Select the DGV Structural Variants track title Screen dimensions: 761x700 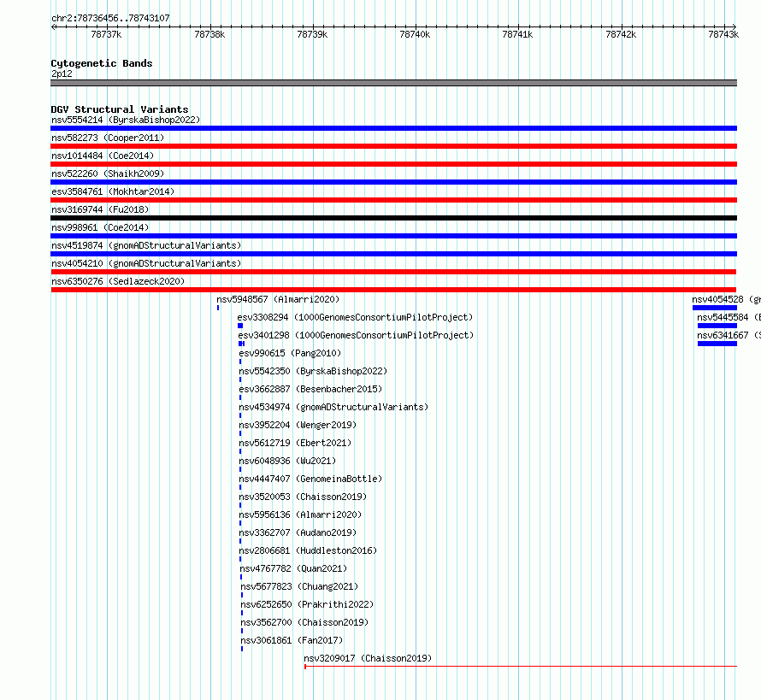(x=120, y=109)
